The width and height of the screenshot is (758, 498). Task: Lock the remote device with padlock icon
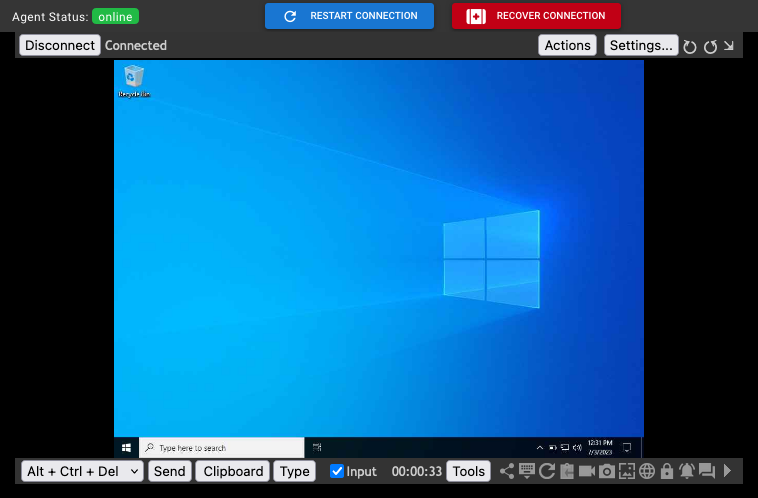(x=667, y=471)
